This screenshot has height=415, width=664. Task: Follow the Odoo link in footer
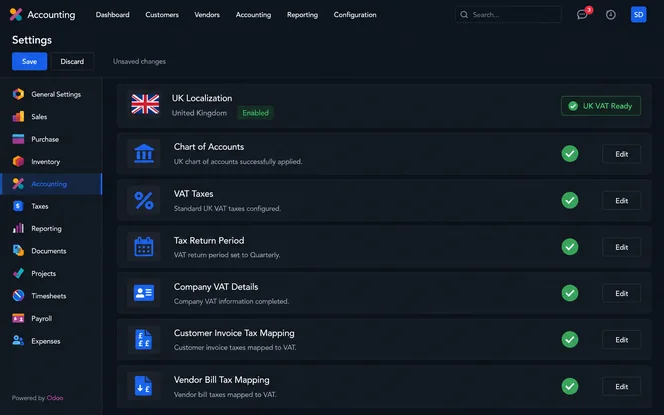click(55, 398)
